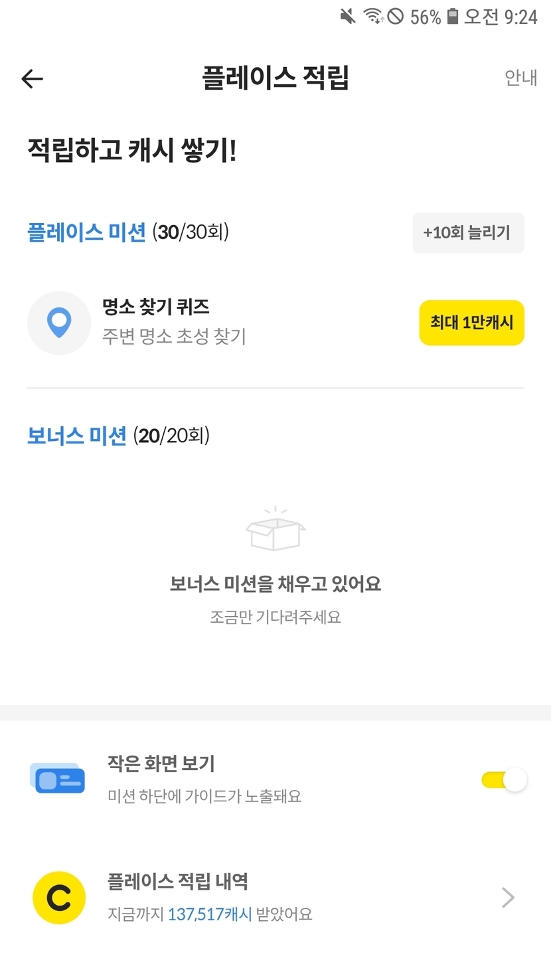Tap the empty box icon
The height and width of the screenshot is (980, 551).
pos(275,530)
